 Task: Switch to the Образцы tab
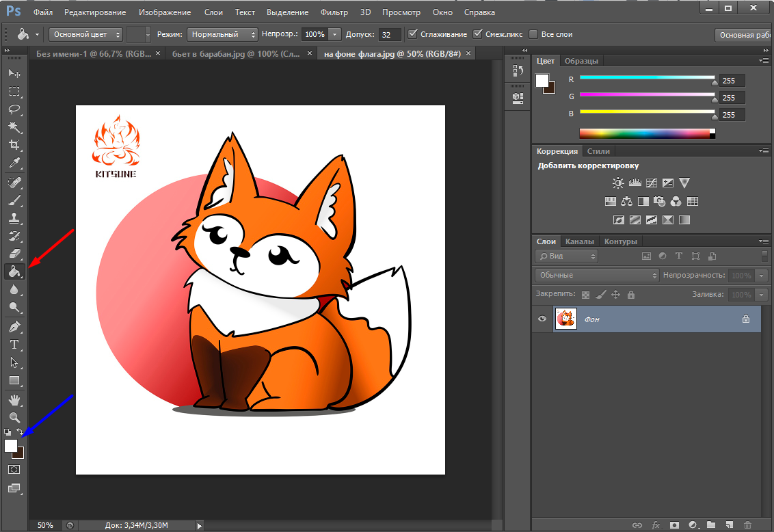tap(581, 61)
